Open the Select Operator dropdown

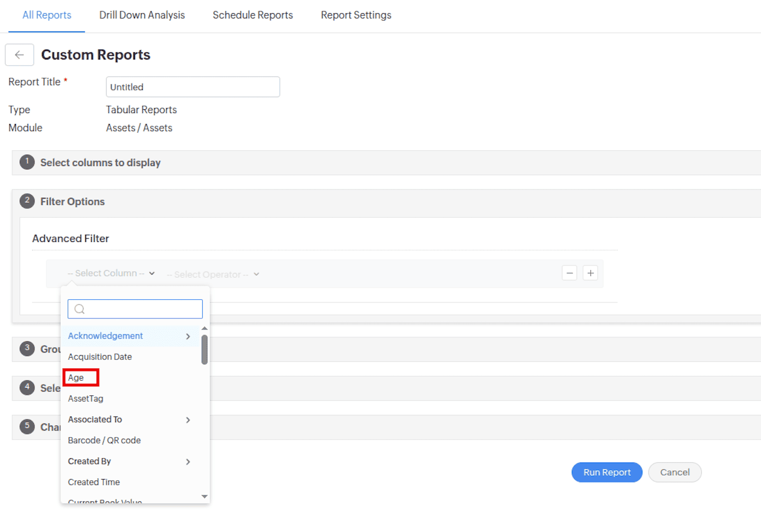coord(213,274)
